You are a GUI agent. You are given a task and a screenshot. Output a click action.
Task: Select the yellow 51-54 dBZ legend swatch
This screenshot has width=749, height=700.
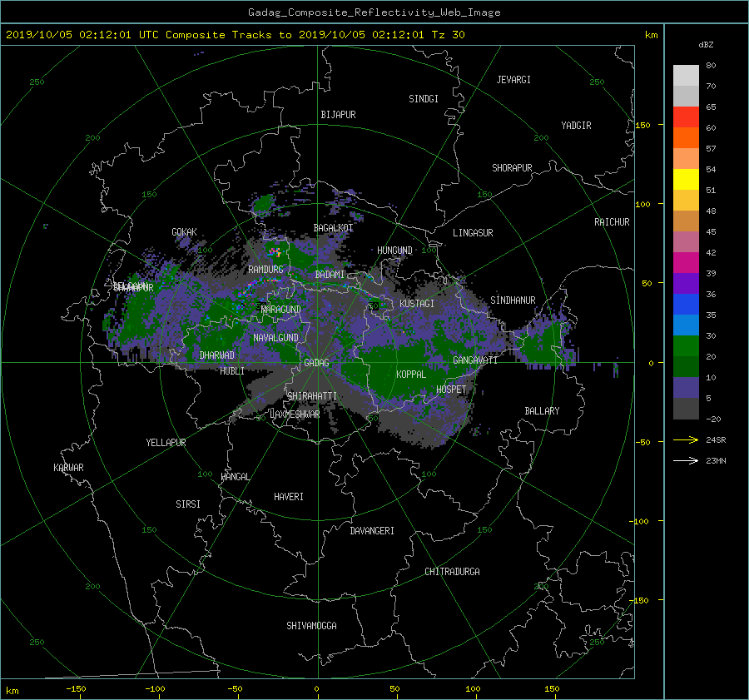click(x=686, y=180)
